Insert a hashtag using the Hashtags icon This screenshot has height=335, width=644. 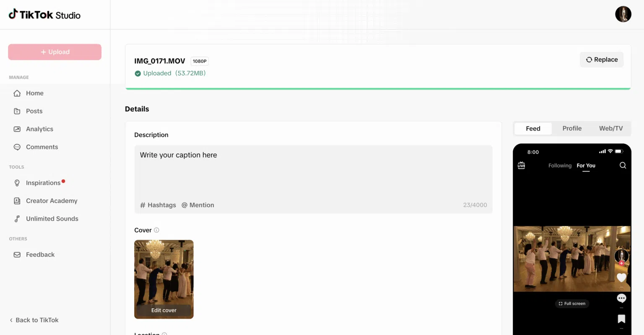click(158, 205)
